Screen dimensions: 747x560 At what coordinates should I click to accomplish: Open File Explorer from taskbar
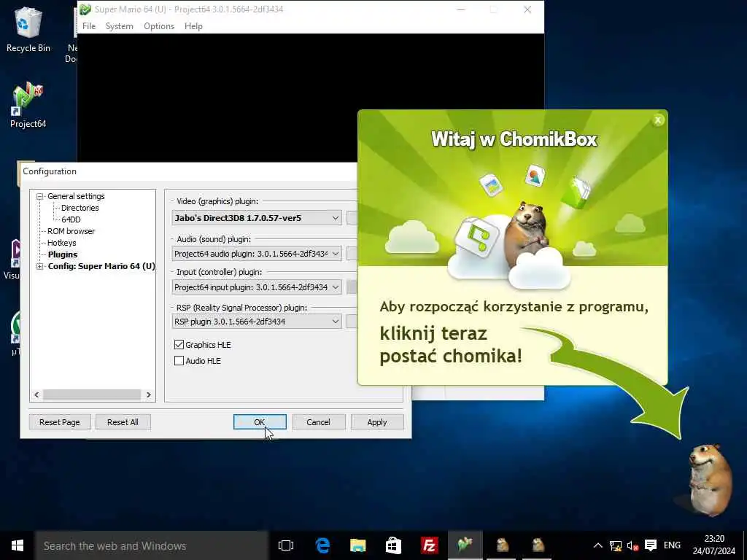357,545
